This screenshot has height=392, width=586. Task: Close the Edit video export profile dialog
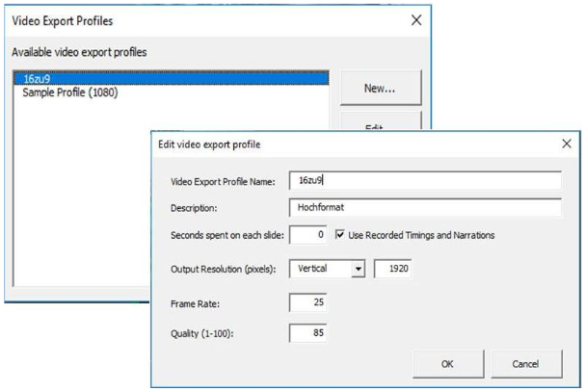point(566,144)
